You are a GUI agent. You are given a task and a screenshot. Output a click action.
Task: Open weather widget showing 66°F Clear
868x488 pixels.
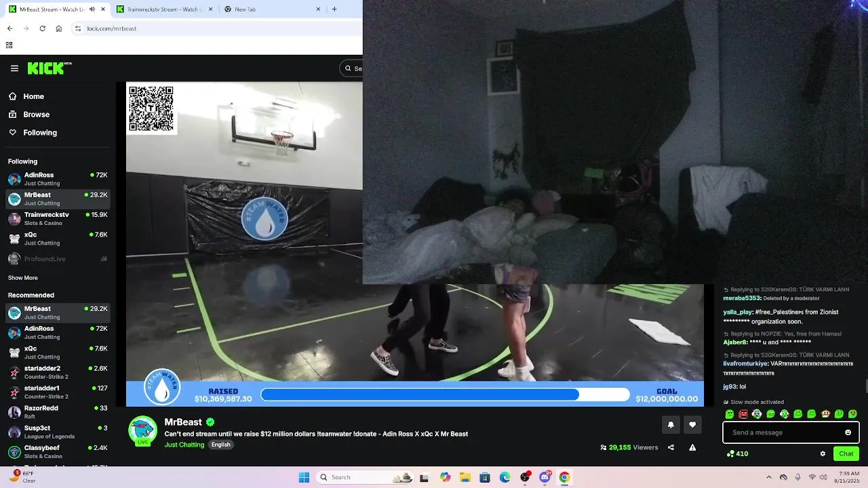(x=22, y=477)
